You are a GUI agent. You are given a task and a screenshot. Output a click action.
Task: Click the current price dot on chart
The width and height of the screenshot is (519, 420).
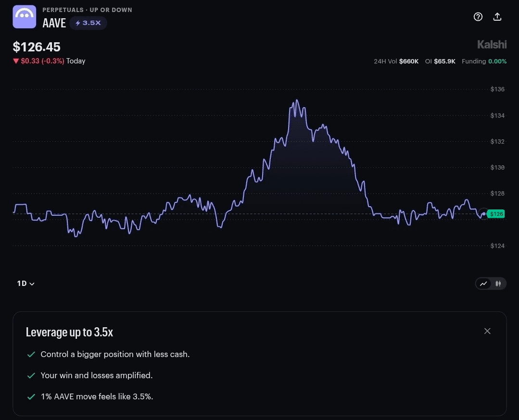[x=483, y=214]
